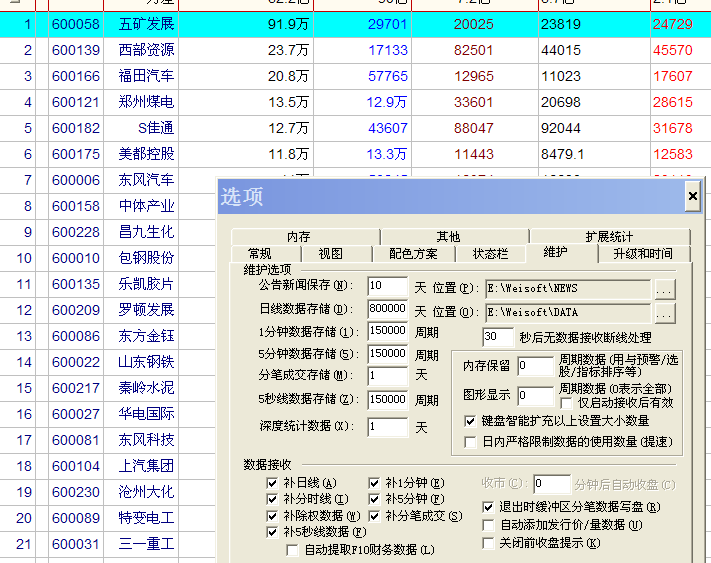Close the 选项 dialog window
The image size is (711, 563).
[692, 196]
